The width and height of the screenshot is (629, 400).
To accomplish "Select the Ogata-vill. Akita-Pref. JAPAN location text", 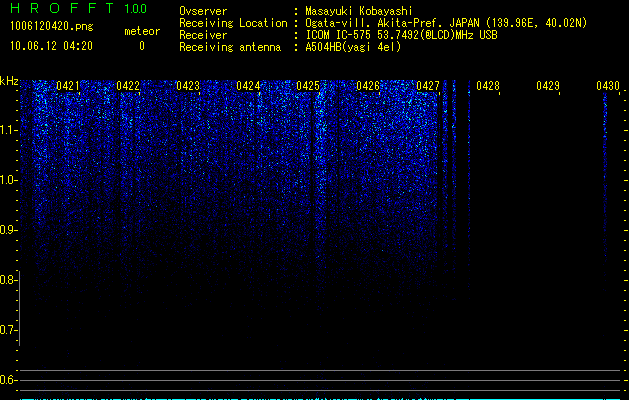I will point(446,23).
